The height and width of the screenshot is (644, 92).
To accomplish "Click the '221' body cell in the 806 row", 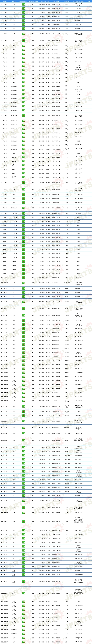I will 67,626.
